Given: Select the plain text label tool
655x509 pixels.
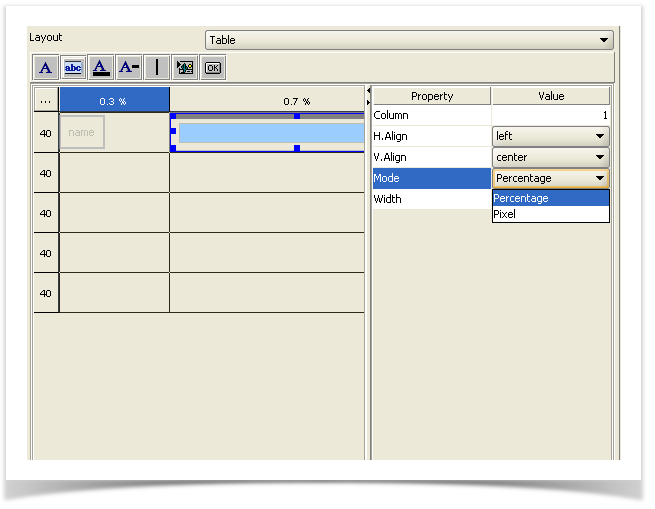Looking at the screenshot, I should 45,68.
